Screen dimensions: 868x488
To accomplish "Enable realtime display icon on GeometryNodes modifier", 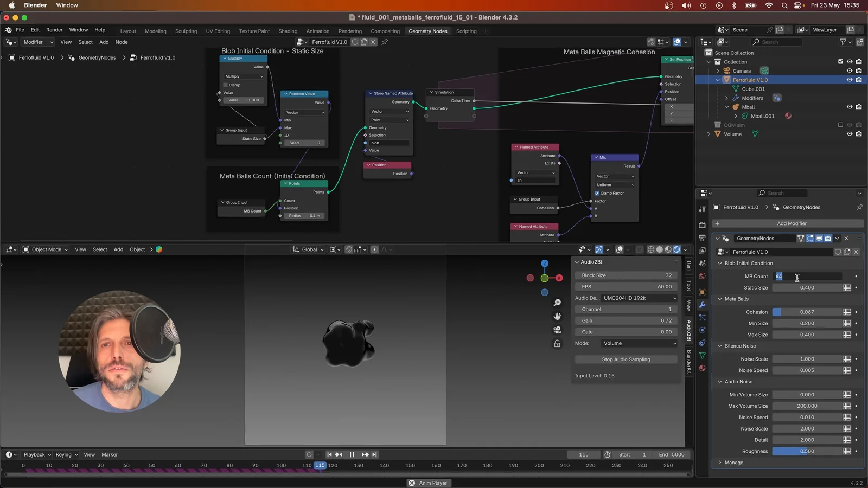I will [819, 239].
